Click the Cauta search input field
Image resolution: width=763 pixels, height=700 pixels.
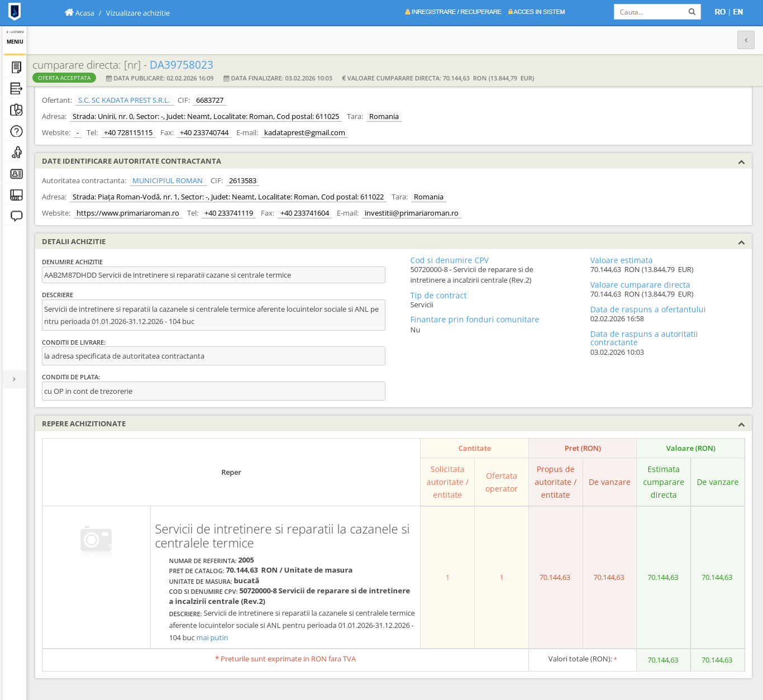[x=650, y=12]
